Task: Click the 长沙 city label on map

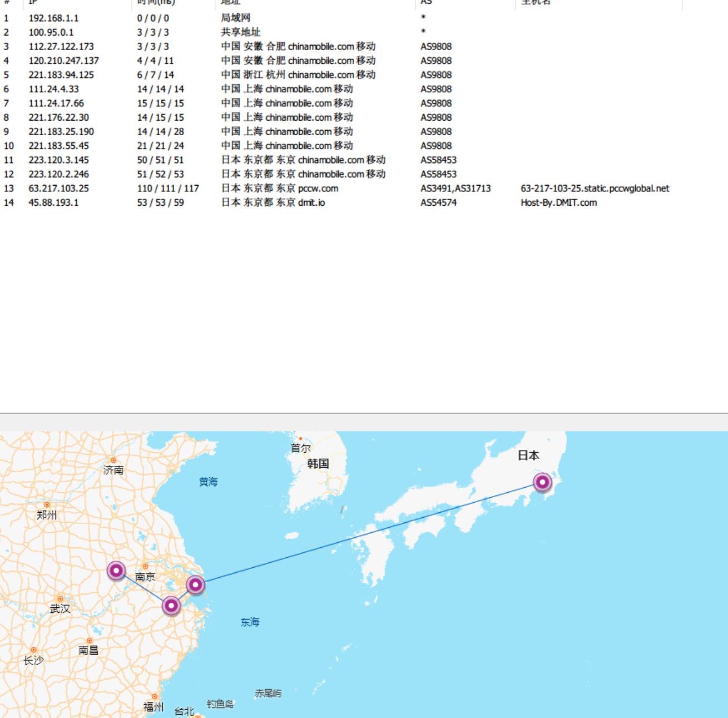Action: 33,660
